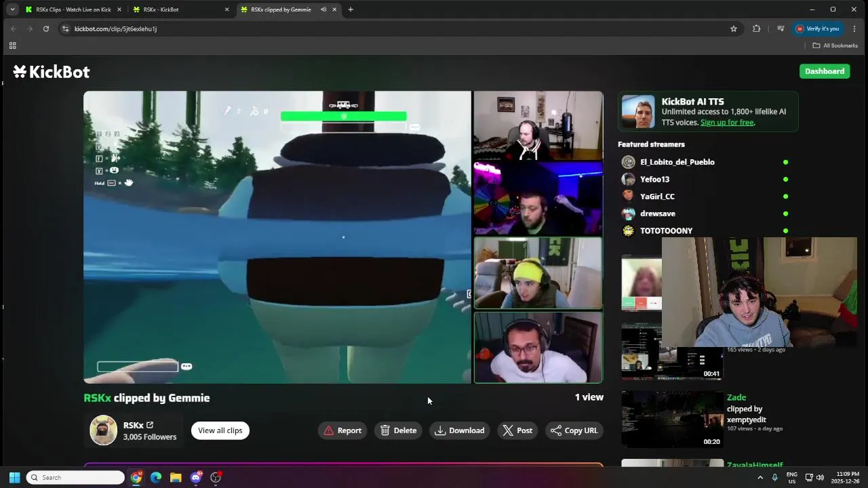Click YaGirl_CC avatar icon

point(629,197)
